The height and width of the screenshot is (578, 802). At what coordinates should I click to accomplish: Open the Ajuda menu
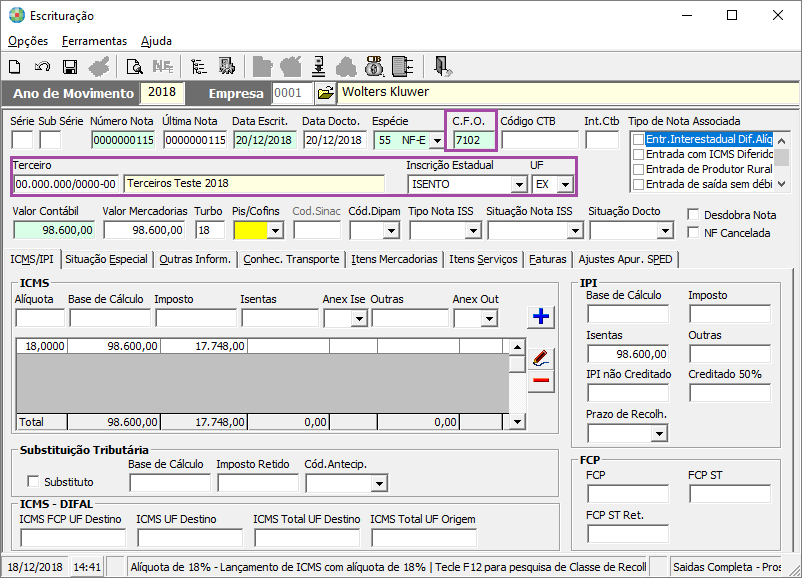coord(156,41)
